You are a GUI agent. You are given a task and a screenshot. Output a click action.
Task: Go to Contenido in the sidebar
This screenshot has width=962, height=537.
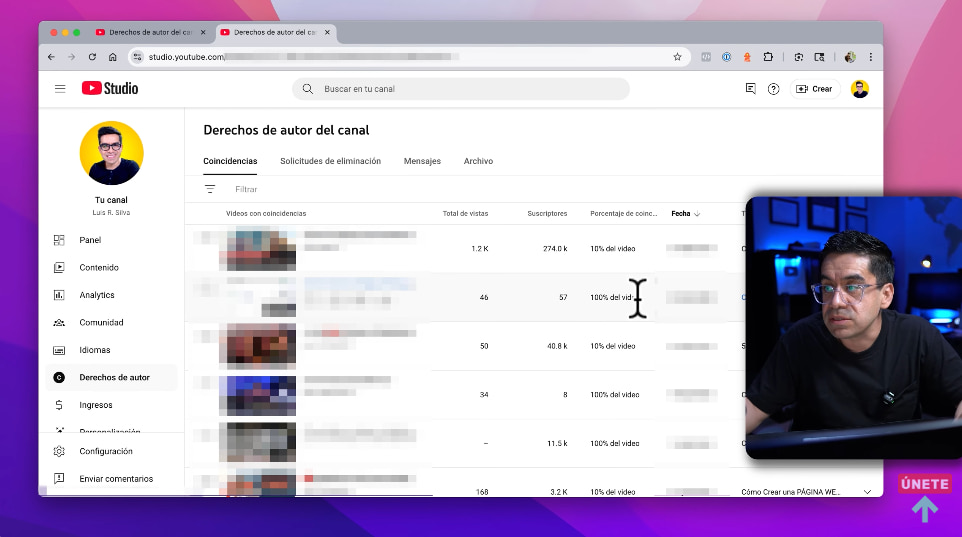99,268
